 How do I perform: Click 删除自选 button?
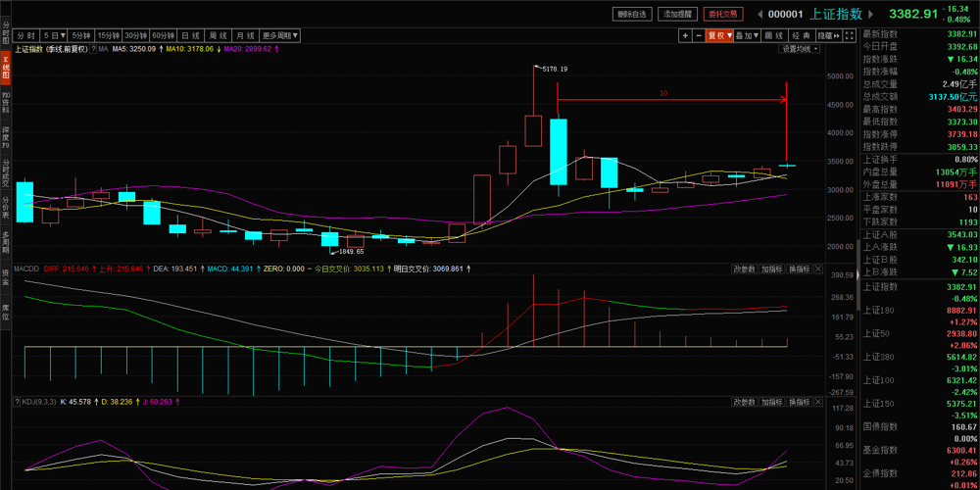coord(631,14)
